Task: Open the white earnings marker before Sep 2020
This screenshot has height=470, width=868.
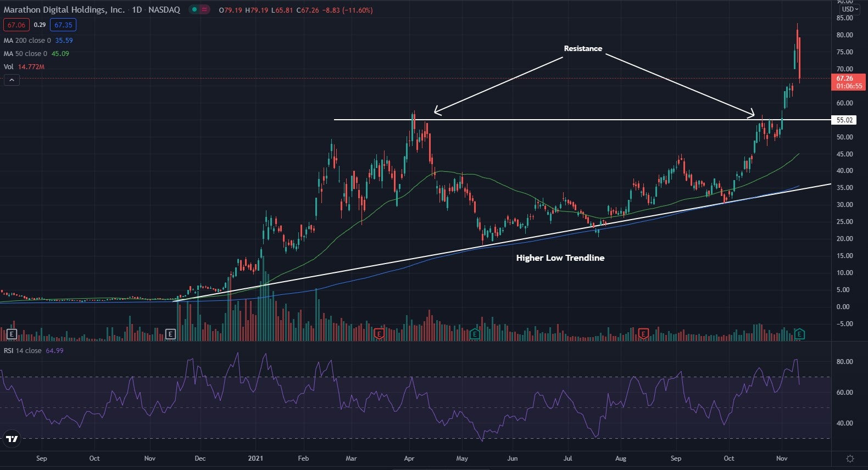Action: pos(12,334)
